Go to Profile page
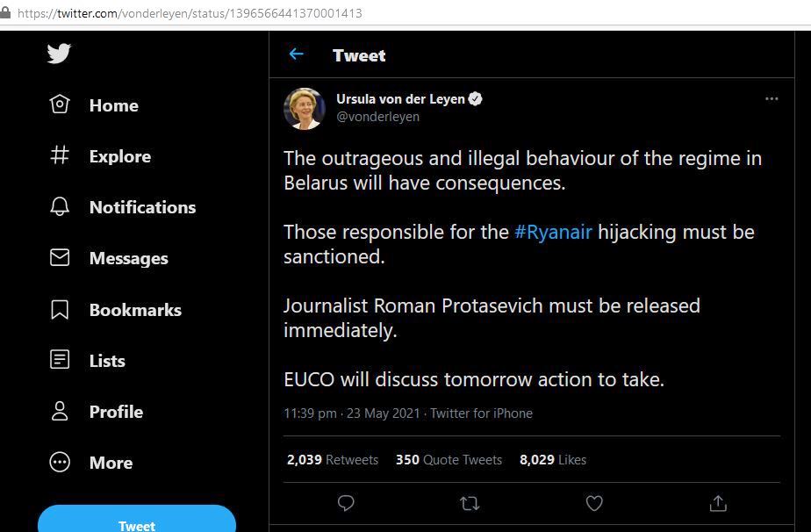This screenshot has height=532, width=811. click(x=97, y=412)
